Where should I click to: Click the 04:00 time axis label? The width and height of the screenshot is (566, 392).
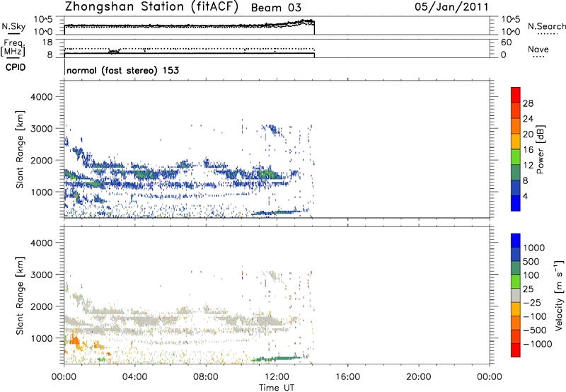(134, 377)
